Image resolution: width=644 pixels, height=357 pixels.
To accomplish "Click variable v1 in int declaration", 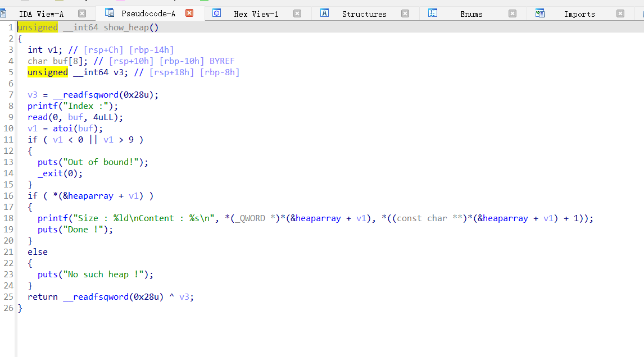I will 53,50.
